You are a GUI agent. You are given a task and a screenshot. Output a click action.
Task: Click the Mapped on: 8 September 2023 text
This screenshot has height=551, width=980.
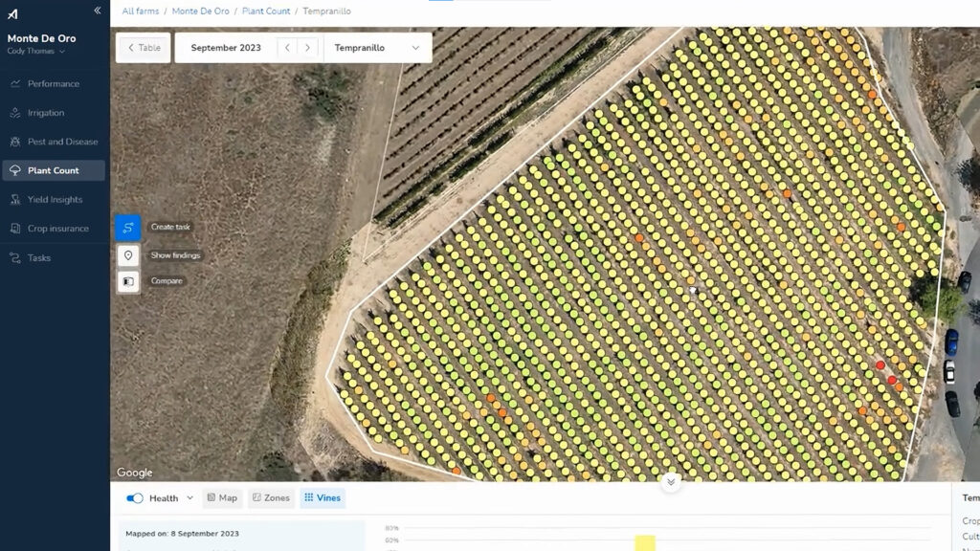[x=182, y=534]
